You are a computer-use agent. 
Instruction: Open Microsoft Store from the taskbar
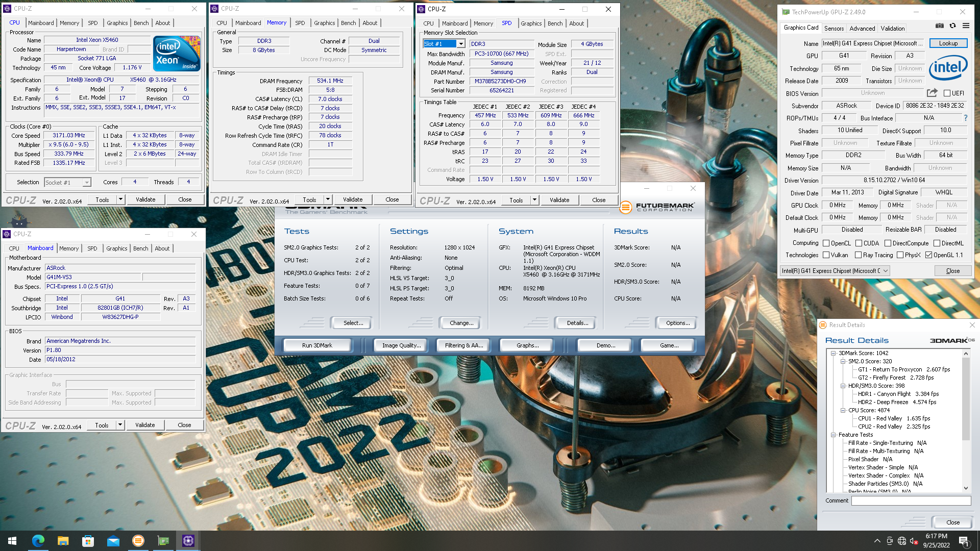tap(88, 541)
